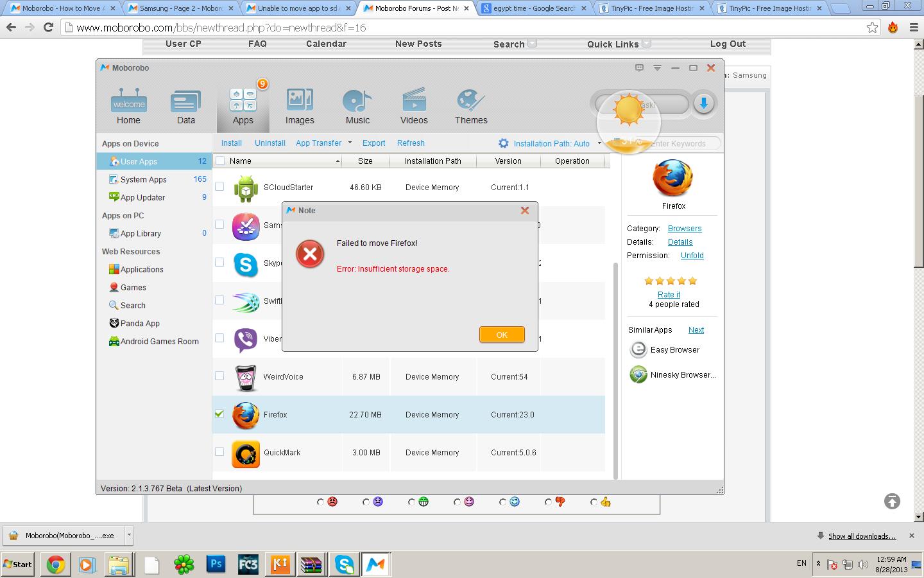Screen dimensions: 924x578
Task: Open the Chrome menu button
Action: (x=914, y=28)
